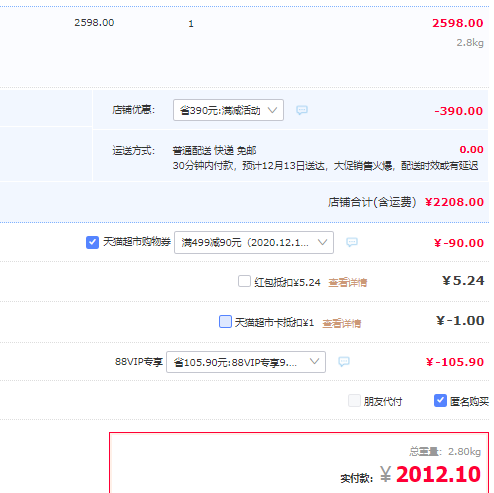Open the 省390元:满减活动 dropdown
494x493 pixels.
coord(228,110)
